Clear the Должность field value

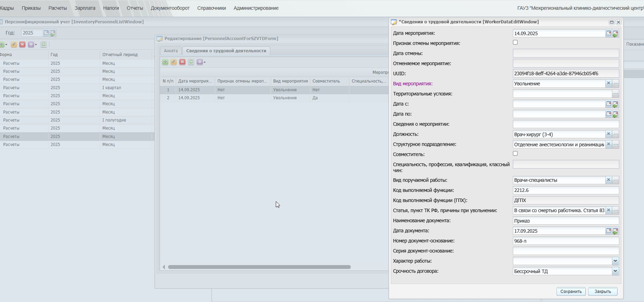tap(608, 134)
